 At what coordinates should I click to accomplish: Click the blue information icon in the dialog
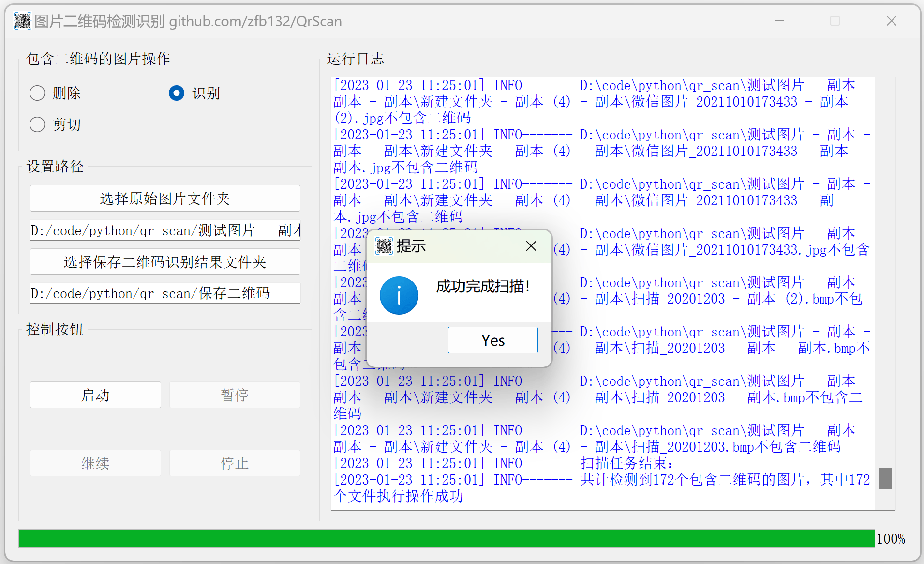(399, 295)
